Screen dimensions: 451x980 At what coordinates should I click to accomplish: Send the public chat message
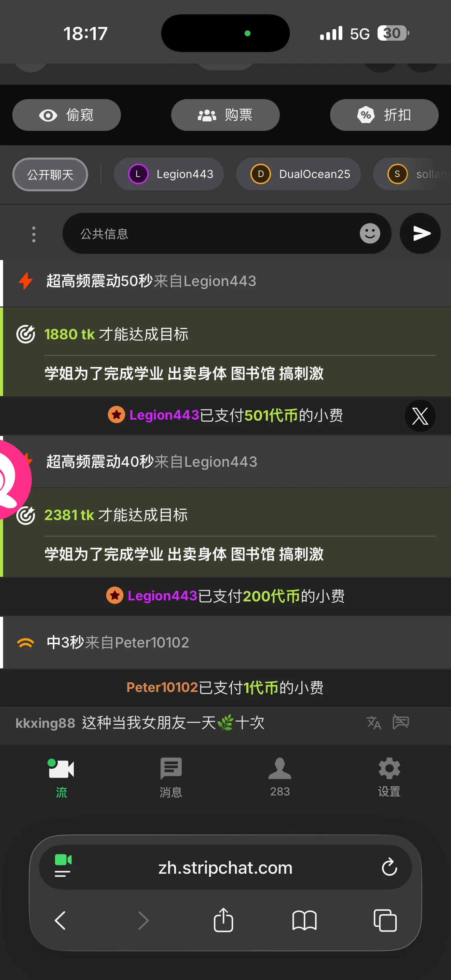point(420,233)
